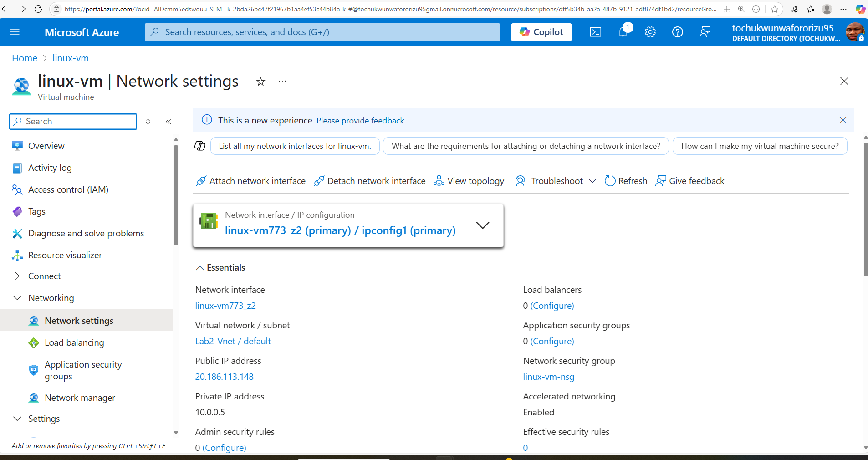Open Help and support question icon
Viewport: 868px width, 460px height.
pos(678,32)
